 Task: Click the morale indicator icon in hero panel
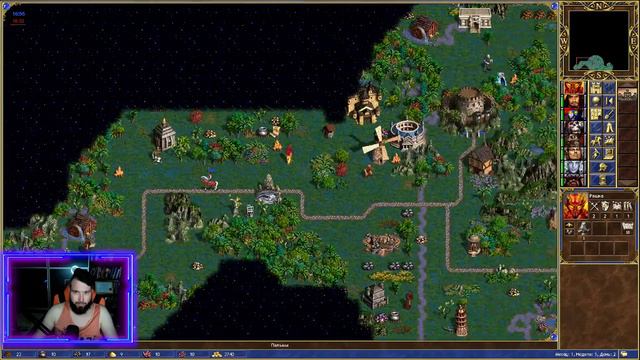coord(569,225)
